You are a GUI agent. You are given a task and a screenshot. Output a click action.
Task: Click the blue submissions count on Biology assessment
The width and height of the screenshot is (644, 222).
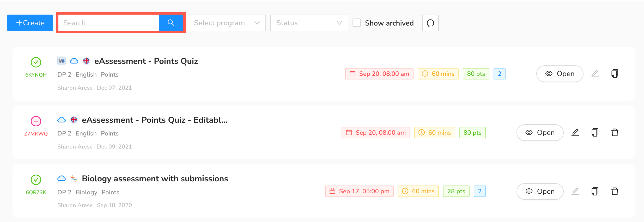(479, 192)
